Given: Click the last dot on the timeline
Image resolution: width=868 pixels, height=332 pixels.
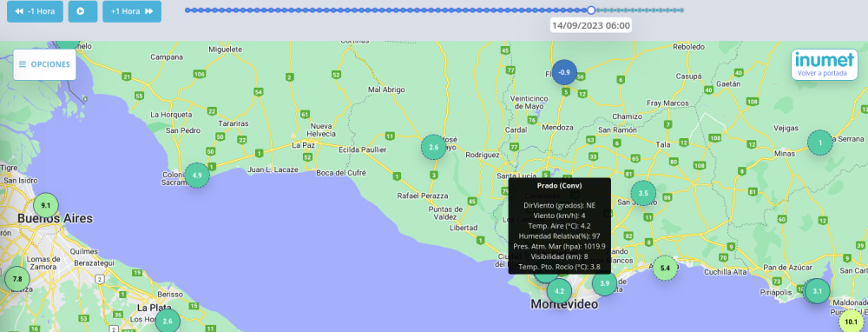Looking at the screenshot, I should coord(682,10).
